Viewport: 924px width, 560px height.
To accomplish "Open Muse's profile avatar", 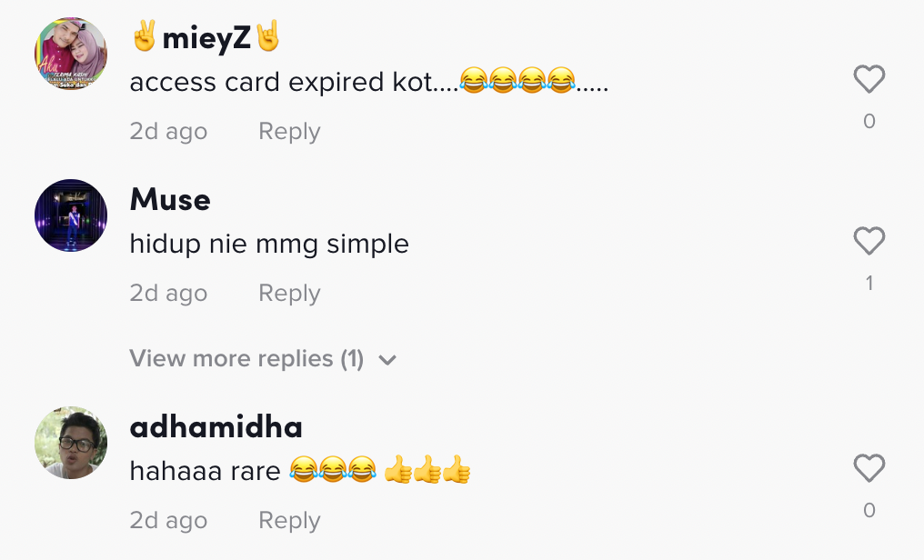I will [x=71, y=215].
